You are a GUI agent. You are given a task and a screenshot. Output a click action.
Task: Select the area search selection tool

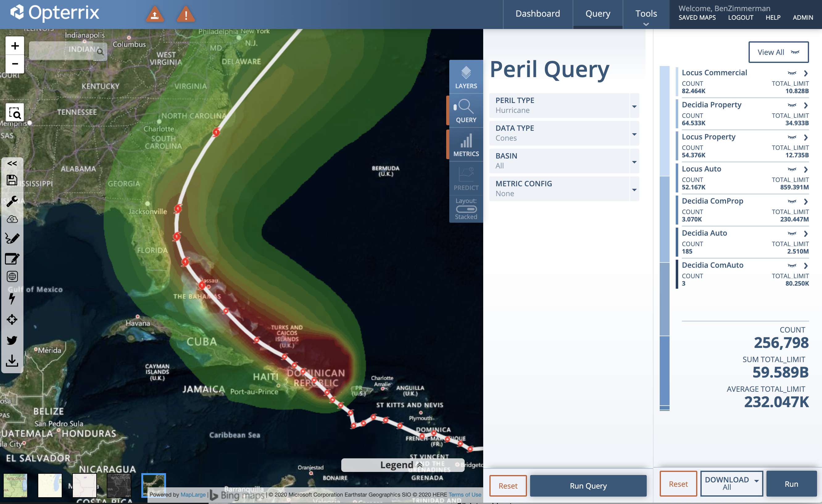(x=15, y=113)
